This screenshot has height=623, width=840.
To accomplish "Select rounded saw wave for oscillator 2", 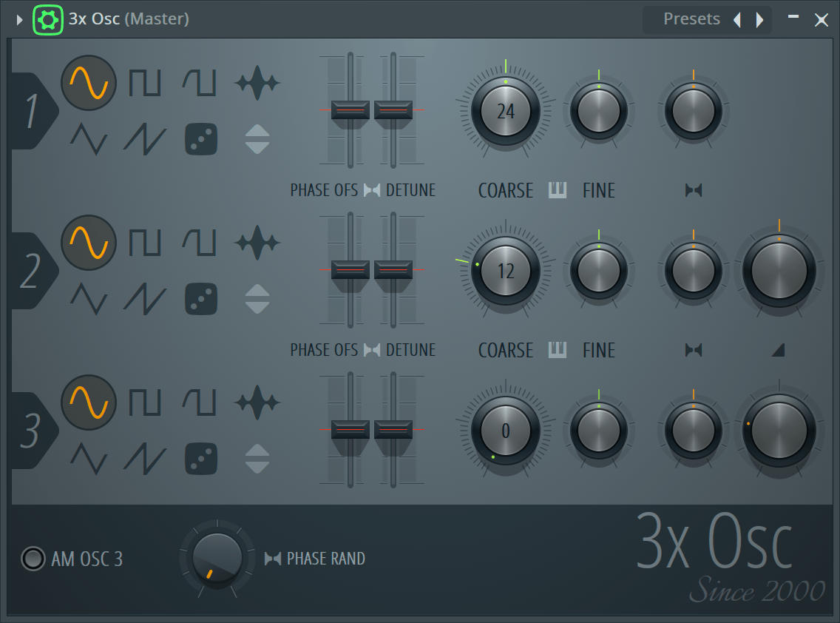I will 200,242.
